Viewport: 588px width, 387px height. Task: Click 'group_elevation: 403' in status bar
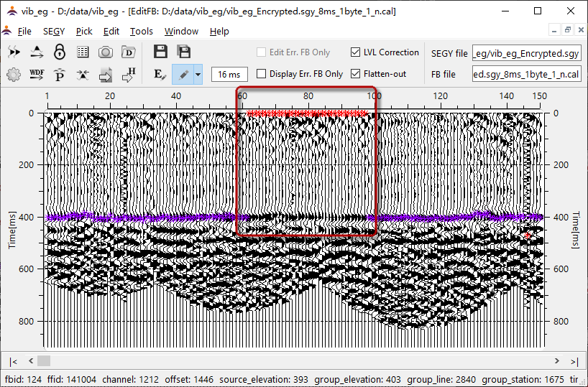[357, 380]
